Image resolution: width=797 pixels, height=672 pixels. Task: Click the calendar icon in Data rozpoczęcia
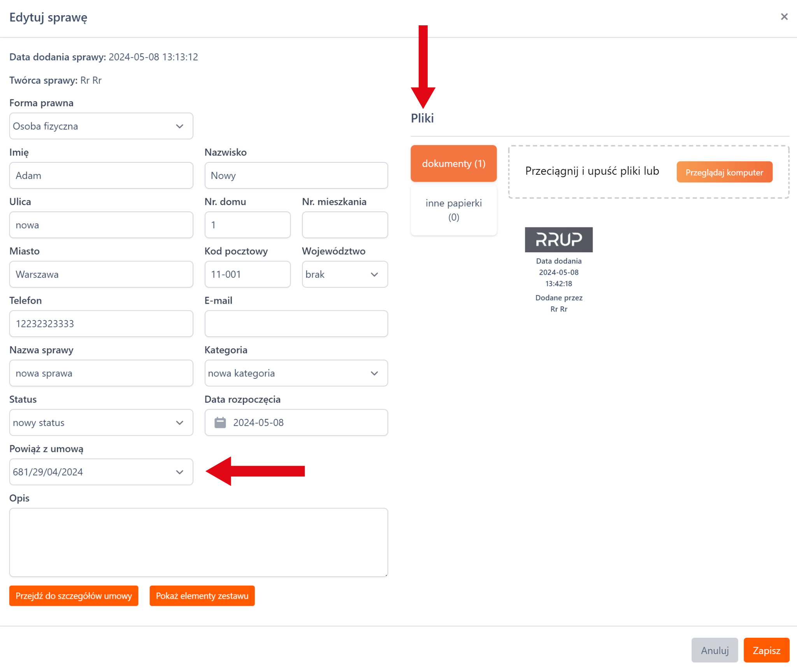(x=220, y=422)
